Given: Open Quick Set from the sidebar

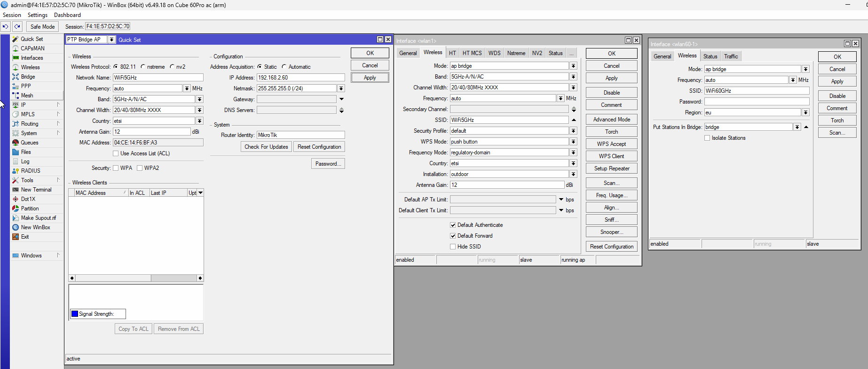Looking at the screenshot, I should (x=16, y=39).
